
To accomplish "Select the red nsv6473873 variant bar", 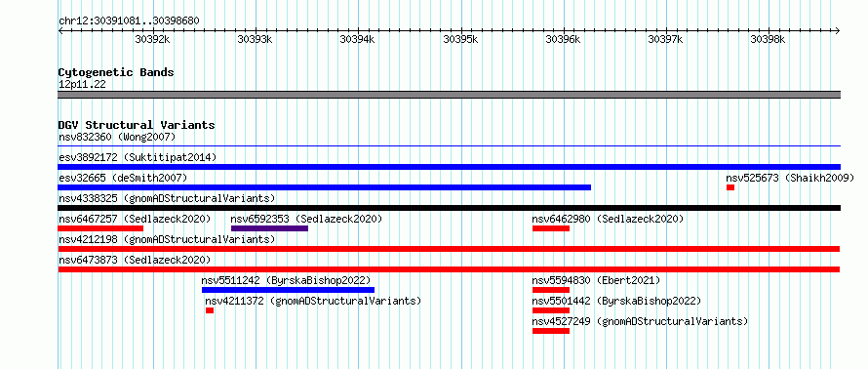I will 449,269.
